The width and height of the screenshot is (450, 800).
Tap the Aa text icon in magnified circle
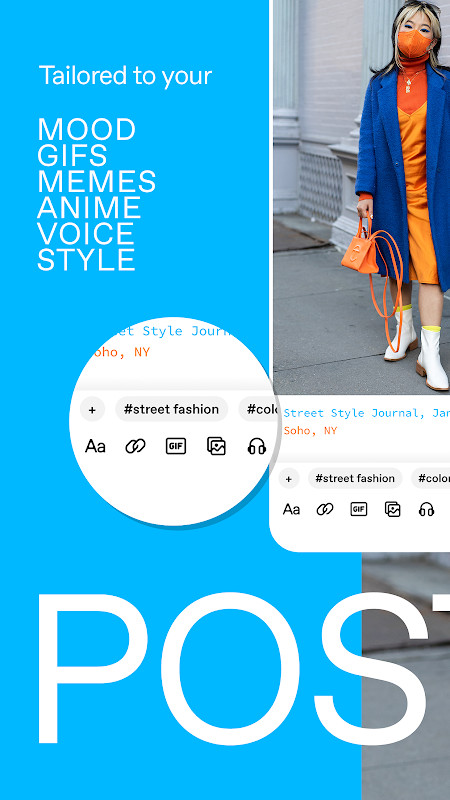95,446
